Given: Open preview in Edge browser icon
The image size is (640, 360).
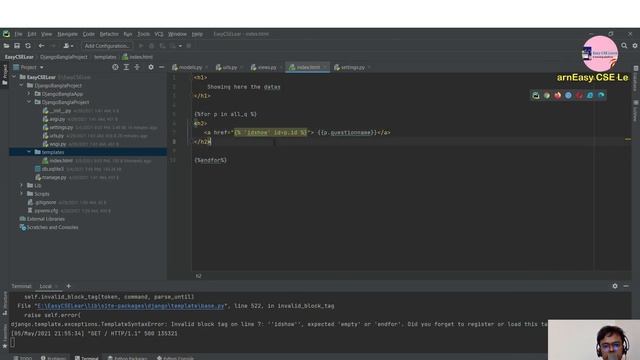Looking at the screenshot, I should (601, 96).
